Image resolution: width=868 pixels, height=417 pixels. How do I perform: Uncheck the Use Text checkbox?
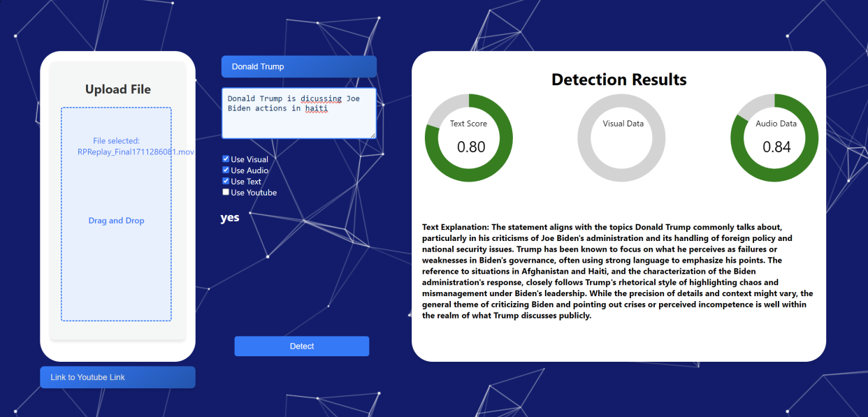(x=226, y=181)
